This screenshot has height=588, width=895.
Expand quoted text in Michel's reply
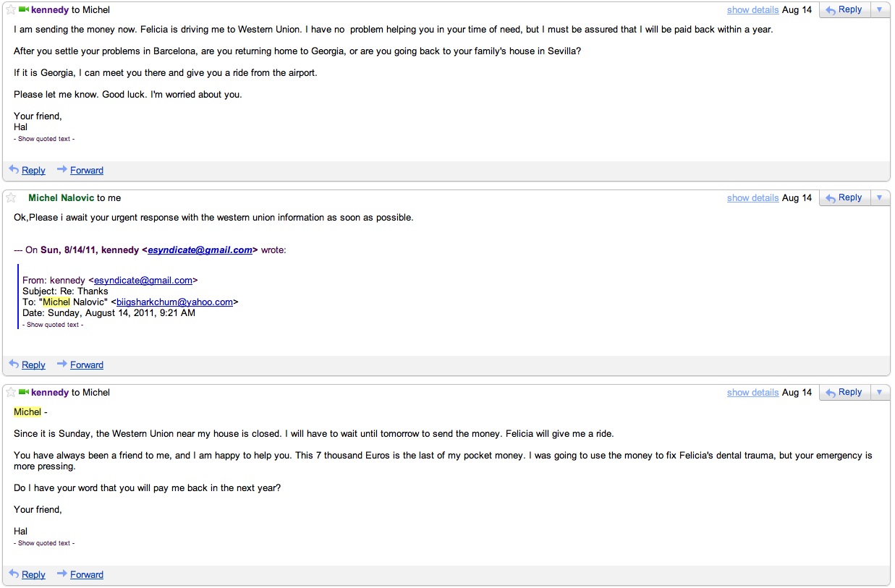point(53,325)
